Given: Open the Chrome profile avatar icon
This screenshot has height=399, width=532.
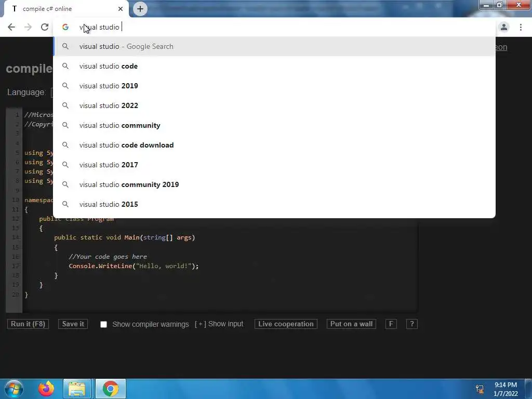Looking at the screenshot, I should (x=504, y=27).
